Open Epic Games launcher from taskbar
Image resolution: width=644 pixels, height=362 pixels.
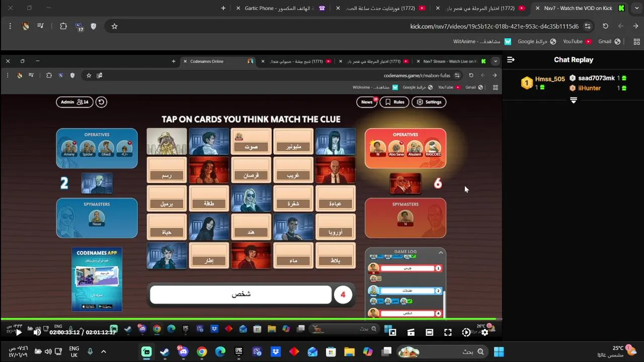tap(239, 351)
